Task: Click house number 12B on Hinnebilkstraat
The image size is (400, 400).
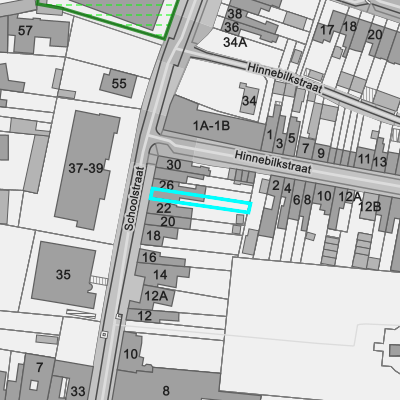Action: (x=370, y=207)
